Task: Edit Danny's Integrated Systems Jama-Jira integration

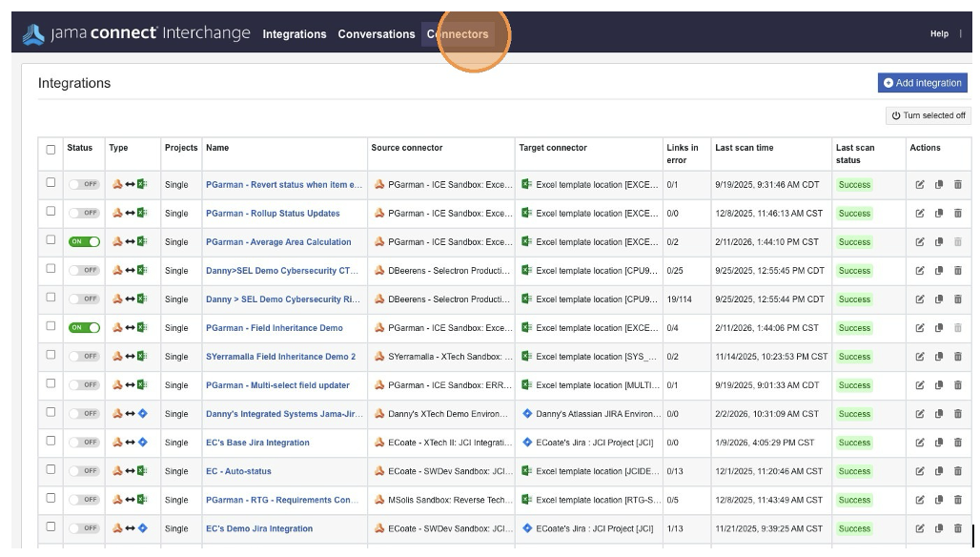Action: point(919,414)
